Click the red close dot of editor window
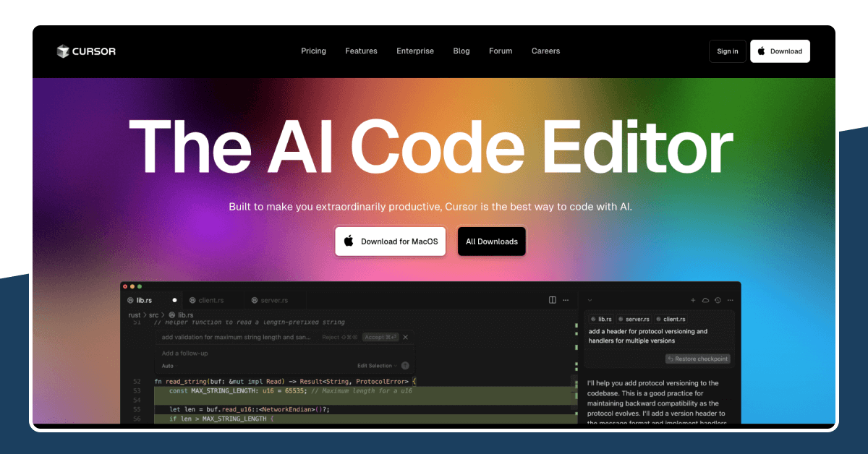Image resolution: width=868 pixels, height=454 pixels. pos(125,287)
